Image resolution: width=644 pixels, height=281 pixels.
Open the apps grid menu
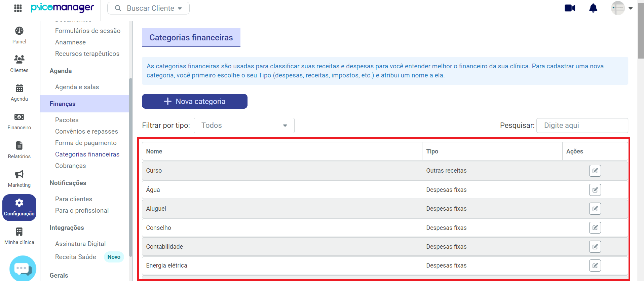(18, 8)
